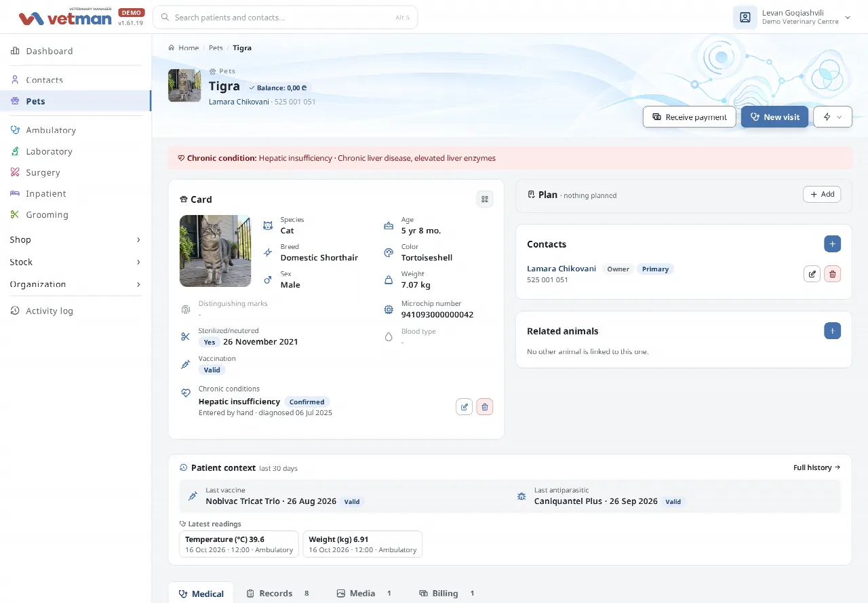Expand the Organization menu
The height and width of the screenshot is (603, 868).
point(75,284)
